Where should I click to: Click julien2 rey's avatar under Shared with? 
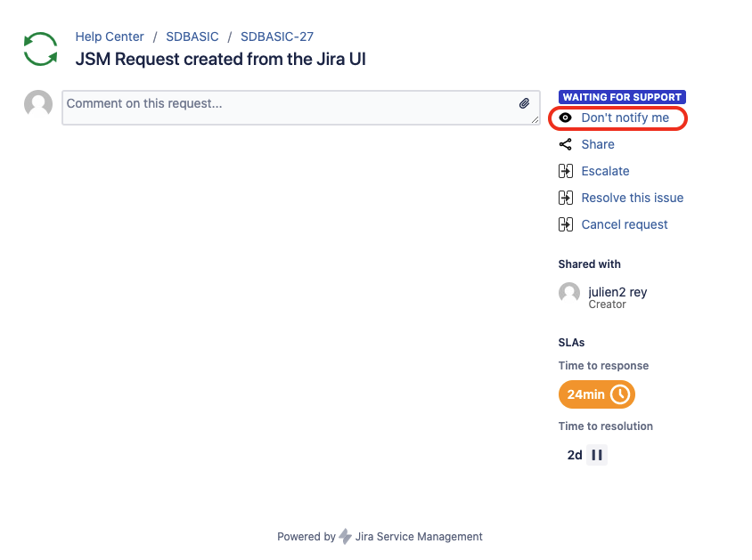pyautogui.click(x=569, y=293)
